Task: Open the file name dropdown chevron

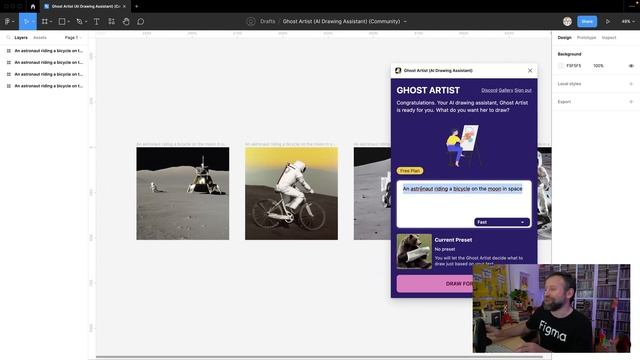Action: click(x=405, y=21)
